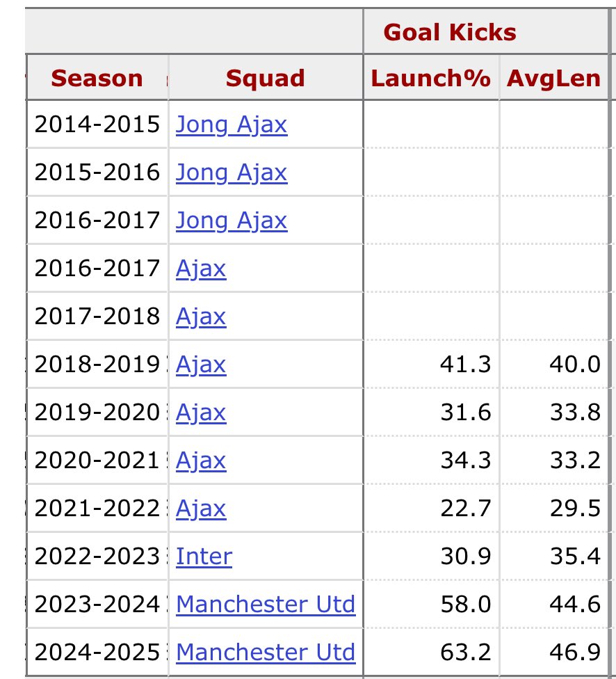Click the Goal Kicks group header
Screen dimensions: 616x679
(450, 32)
